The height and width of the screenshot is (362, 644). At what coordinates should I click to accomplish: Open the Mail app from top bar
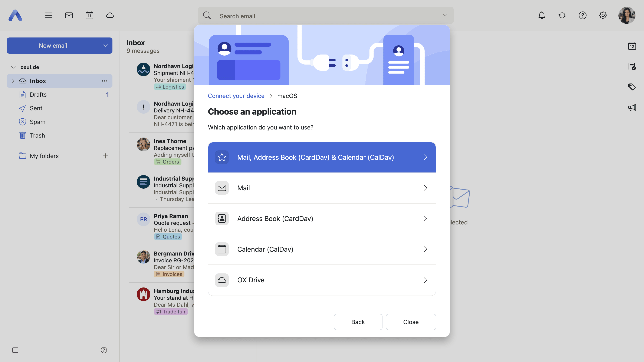69,15
